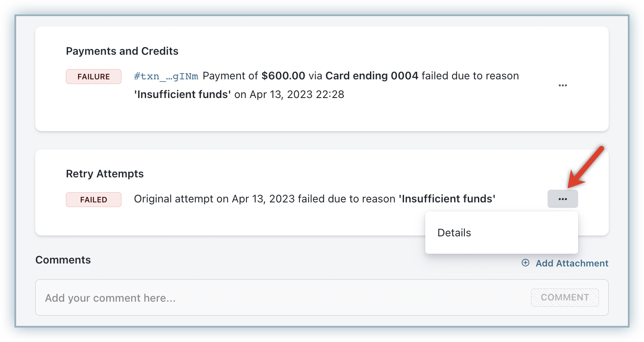Click the Comments section heading

tap(63, 260)
